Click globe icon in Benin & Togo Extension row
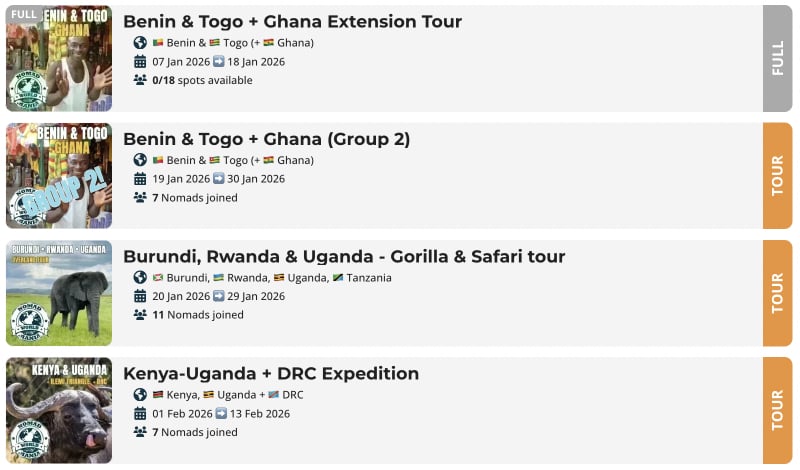The width and height of the screenshot is (800, 470). [140, 43]
